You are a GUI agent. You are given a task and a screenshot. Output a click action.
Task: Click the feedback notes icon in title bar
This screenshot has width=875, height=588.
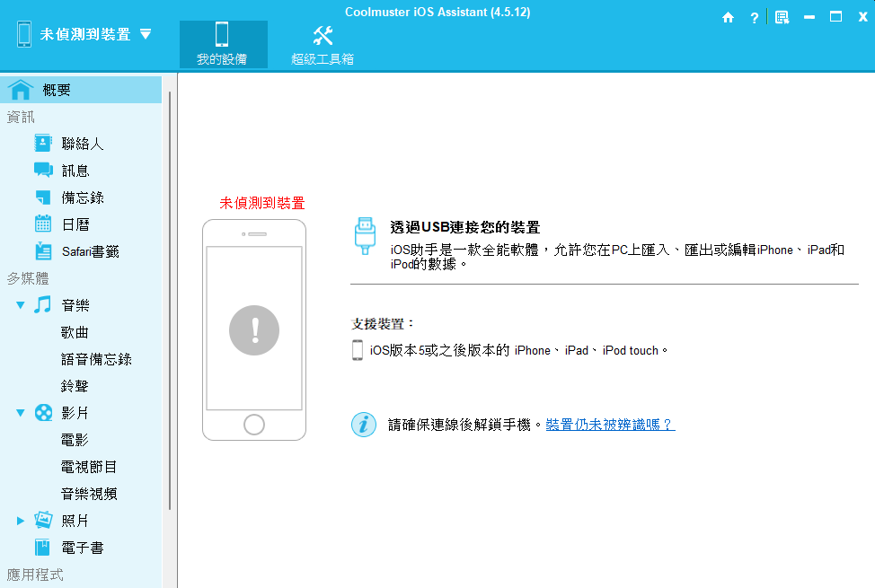[x=782, y=17]
